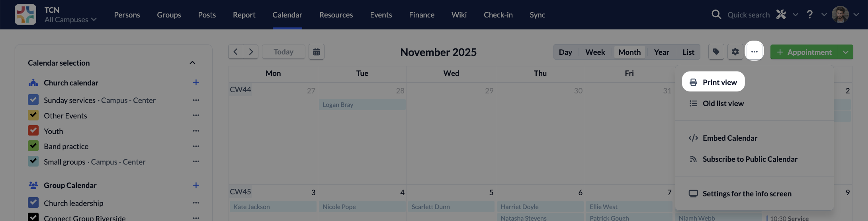
Task: Toggle the Other Events checkbox
Action: click(x=33, y=115)
